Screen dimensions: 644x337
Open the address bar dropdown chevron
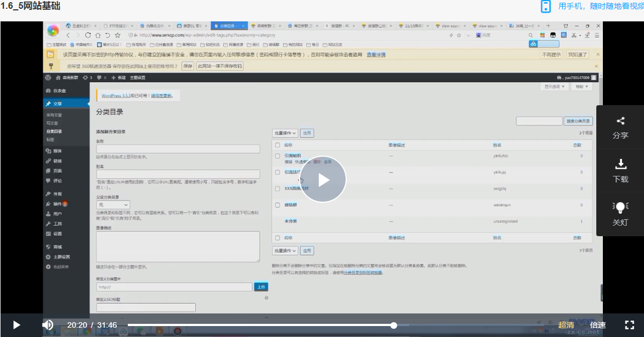(468, 35)
